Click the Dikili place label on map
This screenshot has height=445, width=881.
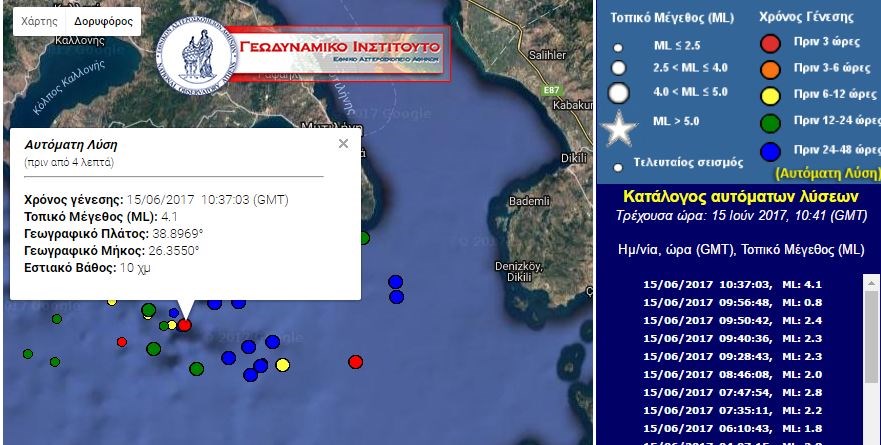click(574, 159)
